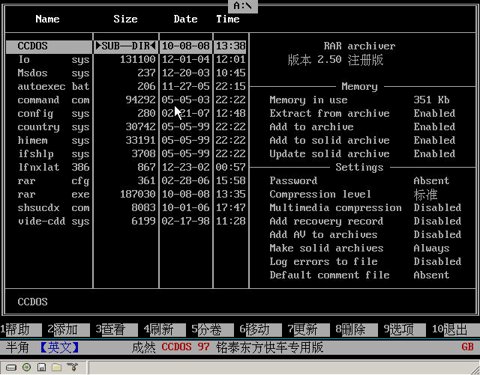Click the CCDOS name in bottom panel

point(32,302)
